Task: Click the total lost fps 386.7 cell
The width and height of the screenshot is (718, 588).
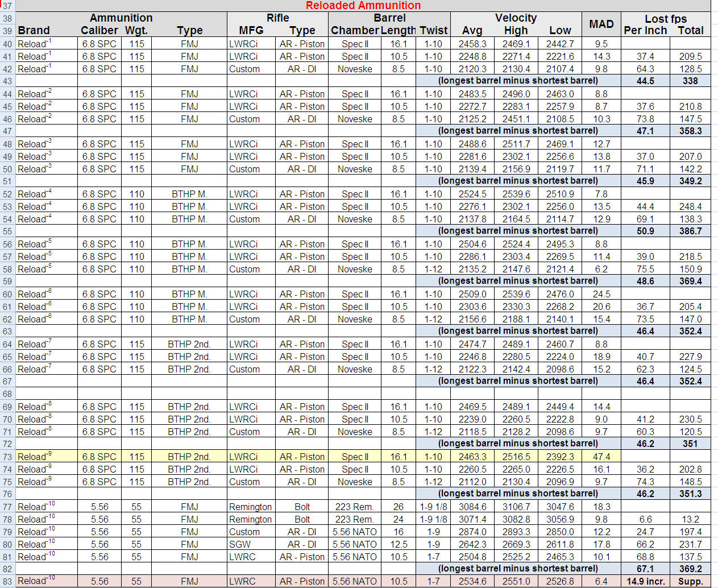Action: tap(690, 231)
